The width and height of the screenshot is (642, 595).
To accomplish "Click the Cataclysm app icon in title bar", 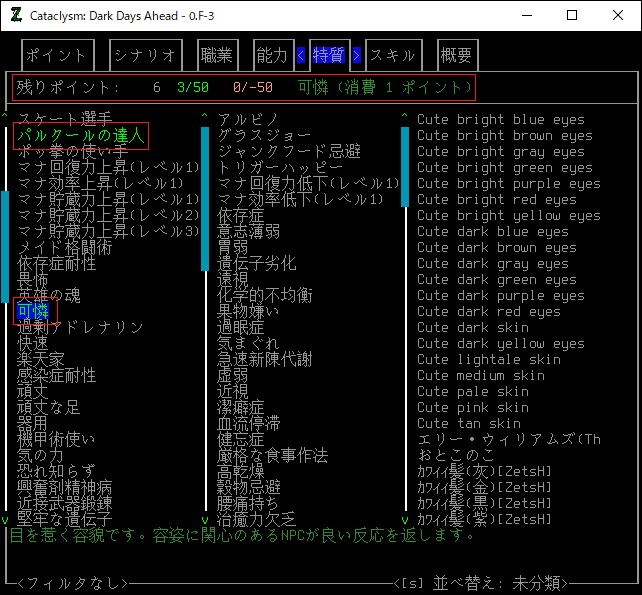I will pyautogui.click(x=16, y=15).
